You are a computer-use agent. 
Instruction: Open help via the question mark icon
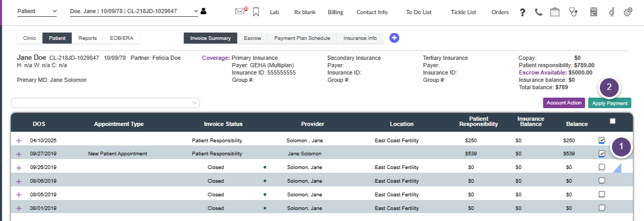point(523,12)
